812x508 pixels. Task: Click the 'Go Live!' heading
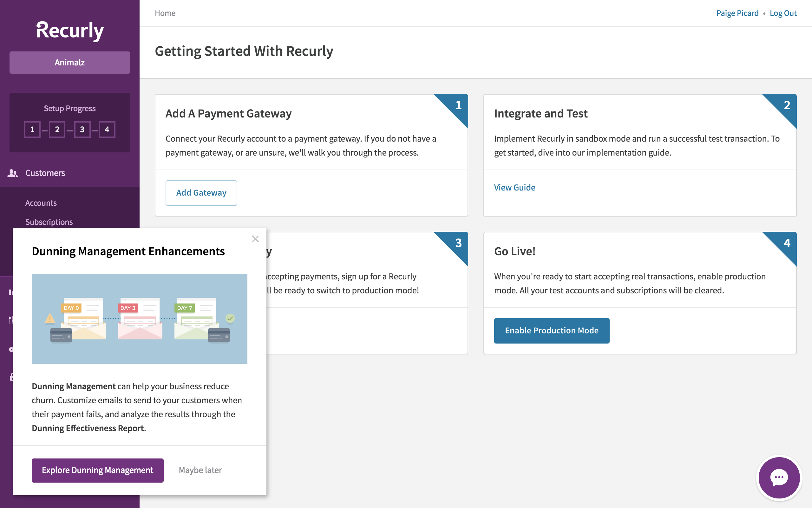point(515,251)
